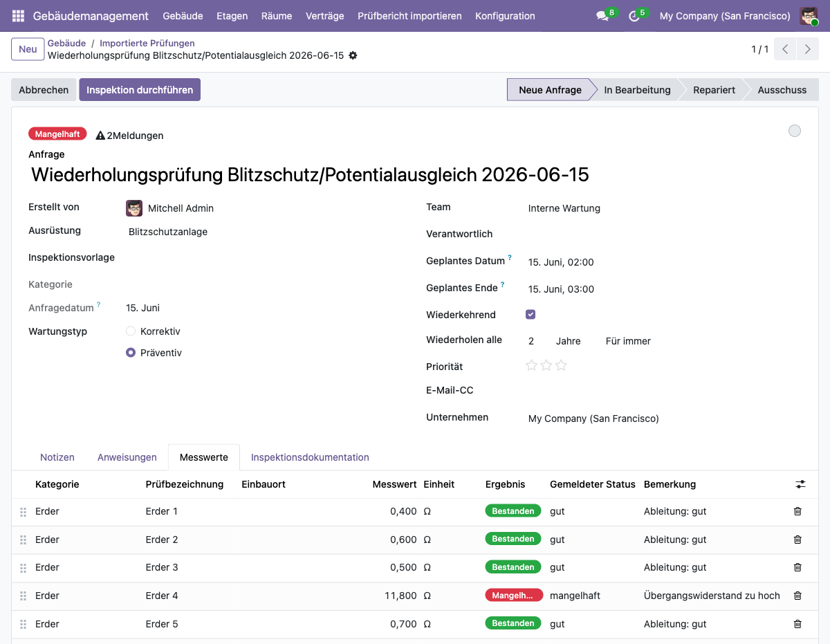Go to next record arrow
830x644 pixels.
pyautogui.click(x=808, y=50)
